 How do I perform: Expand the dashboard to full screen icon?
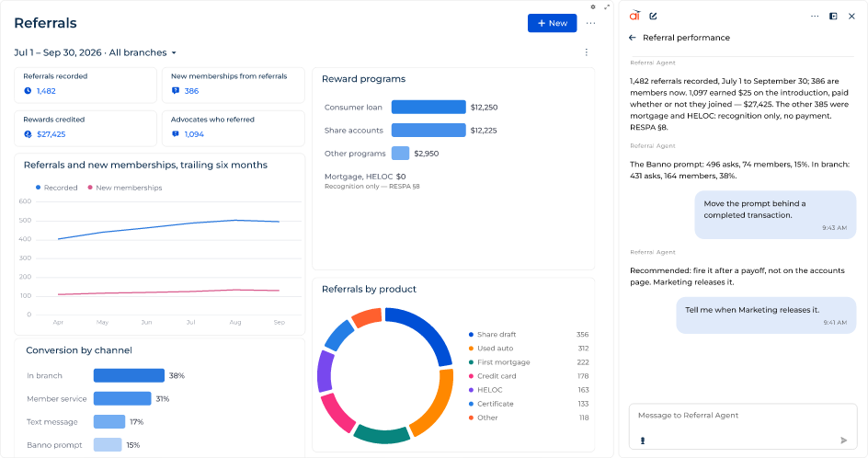[x=607, y=7]
